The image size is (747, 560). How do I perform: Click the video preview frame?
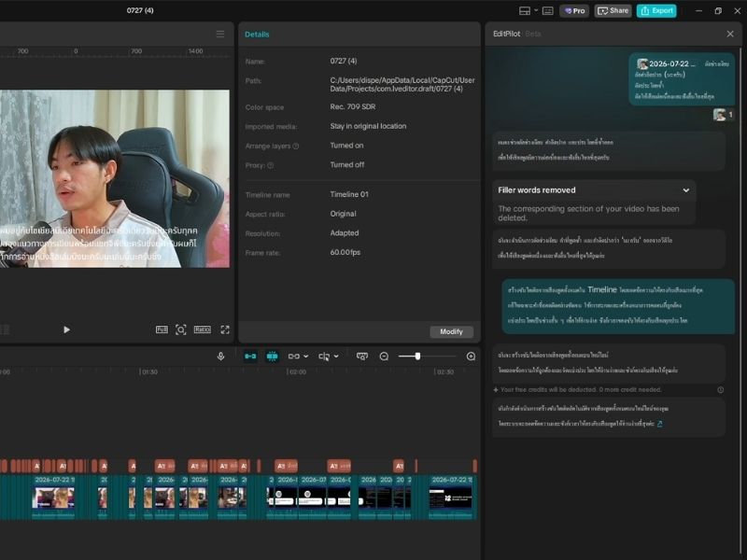[114, 178]
